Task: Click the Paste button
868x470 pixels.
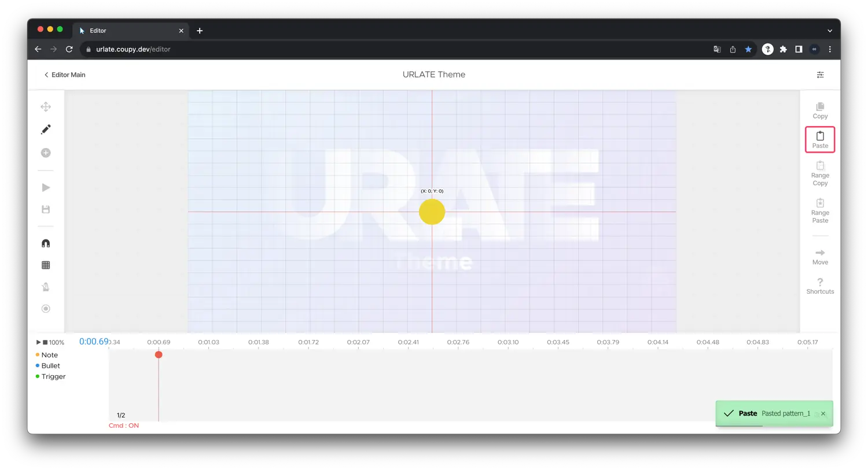Action: point(820,139)
